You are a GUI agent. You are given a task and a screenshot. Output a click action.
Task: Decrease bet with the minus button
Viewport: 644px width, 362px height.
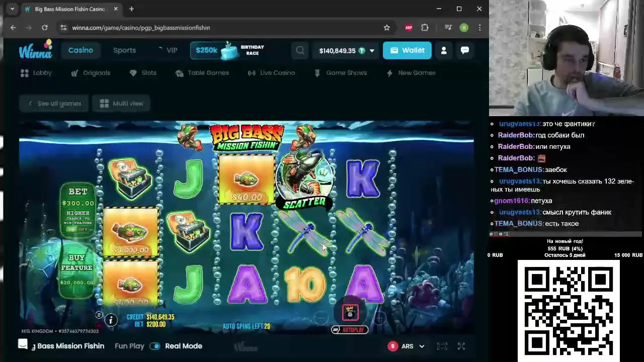coord(320,317)
